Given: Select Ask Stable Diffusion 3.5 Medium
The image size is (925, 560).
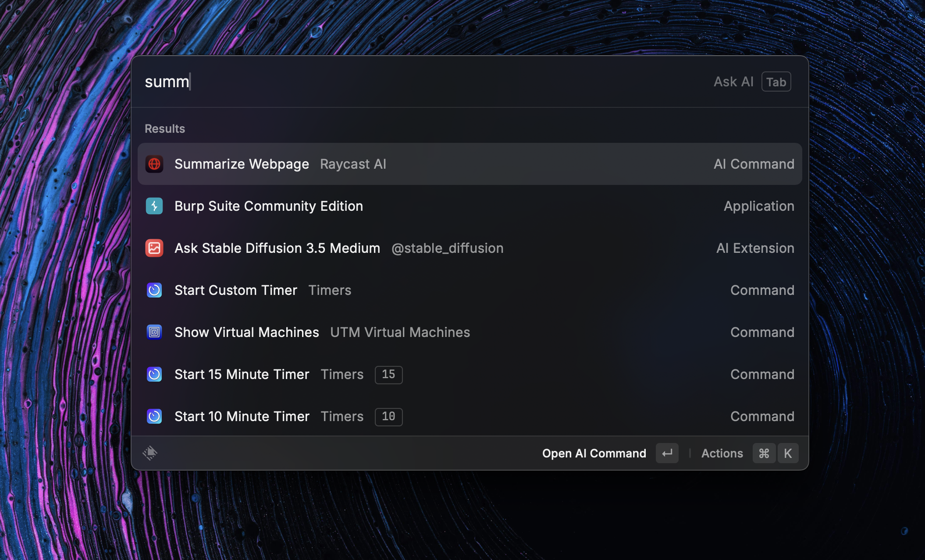Looking at the screenshot, I should coord(277,248).
